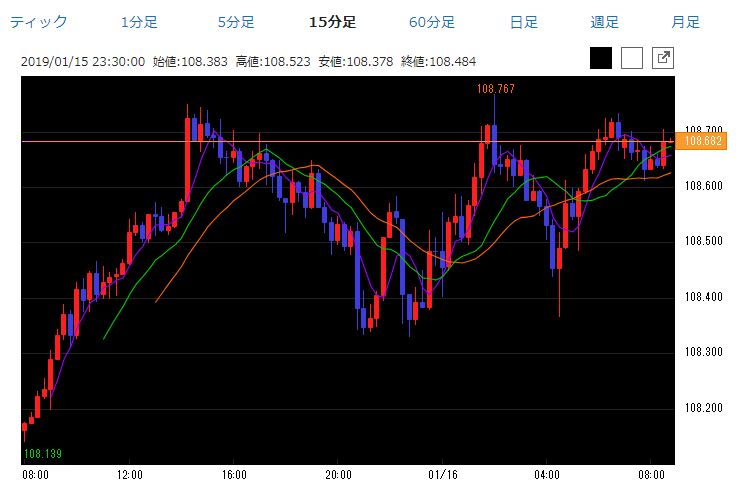The image size is (736, 487).
Task: Click the 01/16 date axis label
Action: coord(443,475)
